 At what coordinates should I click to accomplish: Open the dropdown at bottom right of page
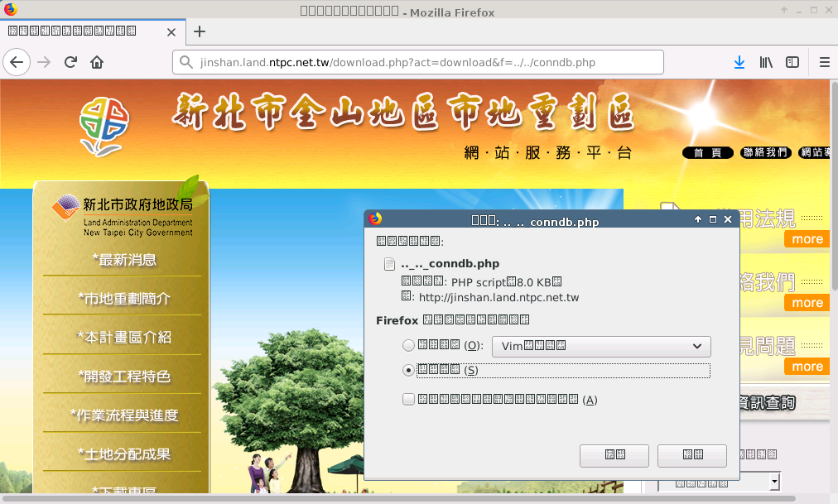(x=719, y=482)
